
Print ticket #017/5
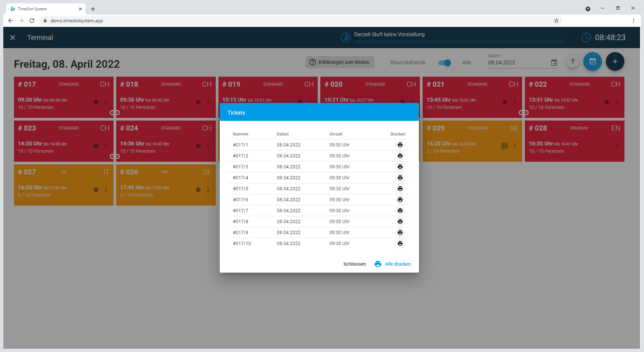400,189
